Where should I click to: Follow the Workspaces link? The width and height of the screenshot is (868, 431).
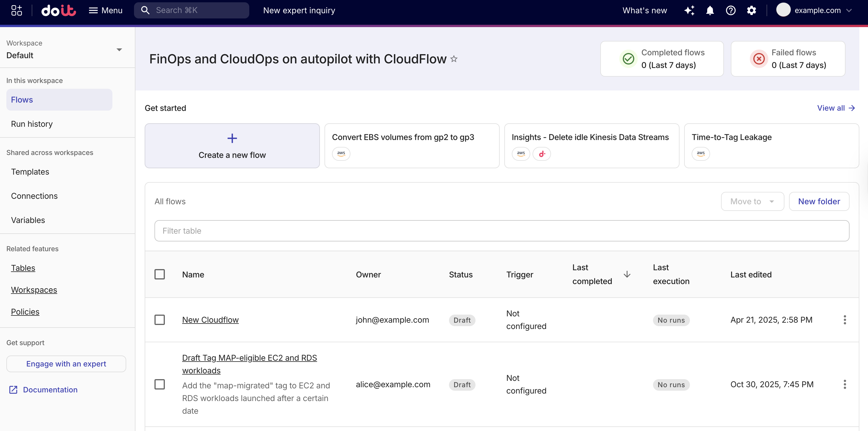pyautogui.click(x=34, y=290)
